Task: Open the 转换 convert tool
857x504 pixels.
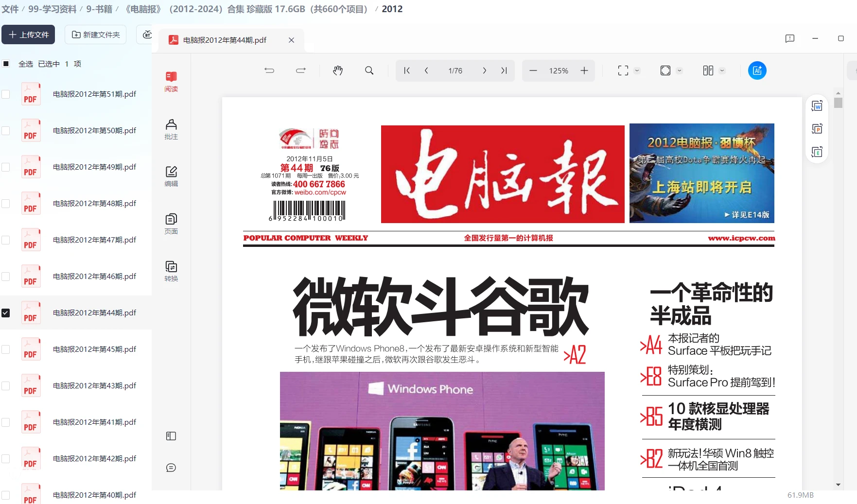Action: 171,271
